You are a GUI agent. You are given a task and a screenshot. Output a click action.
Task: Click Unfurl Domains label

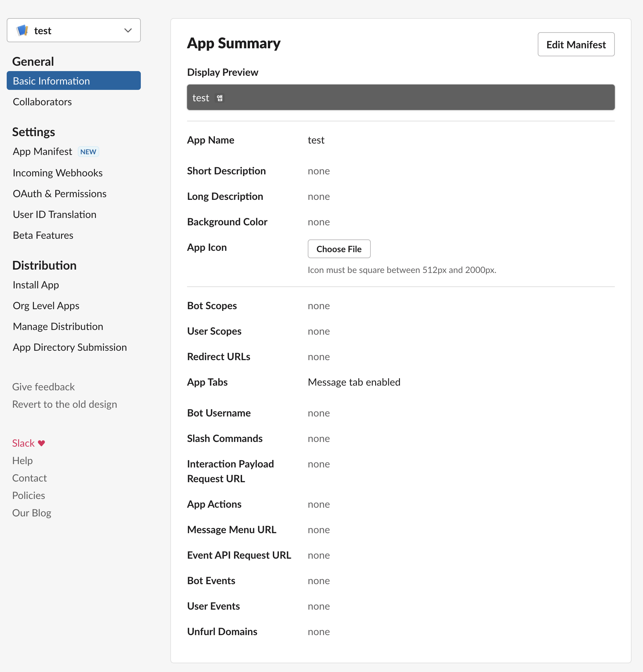[222, 632]
